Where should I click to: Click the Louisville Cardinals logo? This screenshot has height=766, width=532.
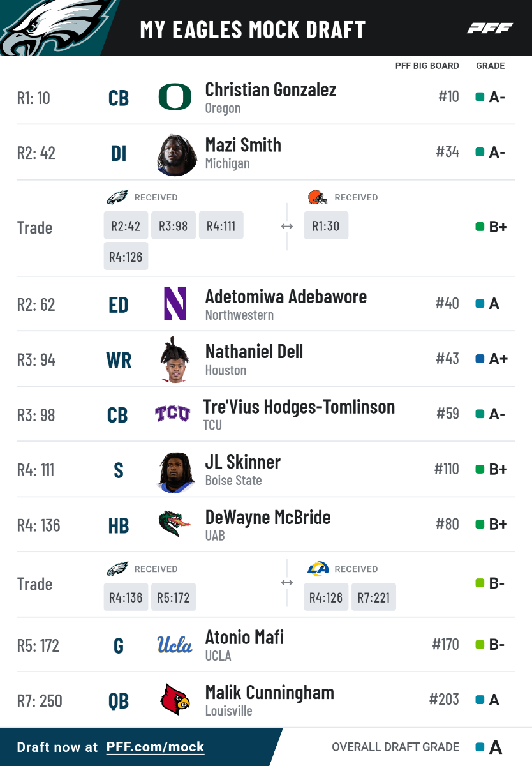(175, 700)
